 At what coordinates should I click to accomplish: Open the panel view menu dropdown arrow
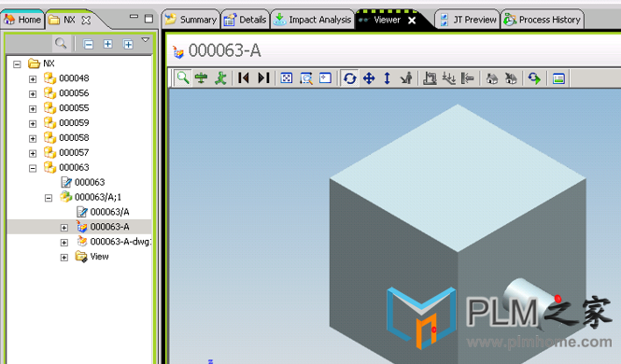tap(146, 40)
